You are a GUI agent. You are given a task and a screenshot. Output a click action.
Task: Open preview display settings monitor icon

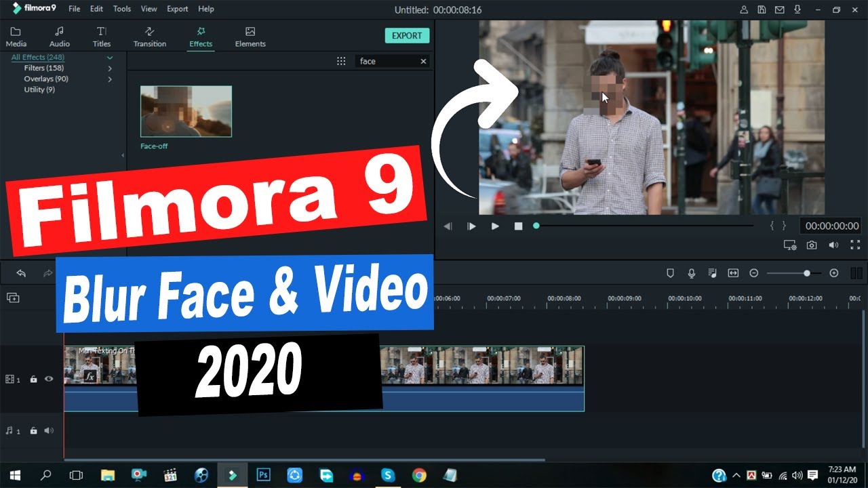(x=790, y=245)
